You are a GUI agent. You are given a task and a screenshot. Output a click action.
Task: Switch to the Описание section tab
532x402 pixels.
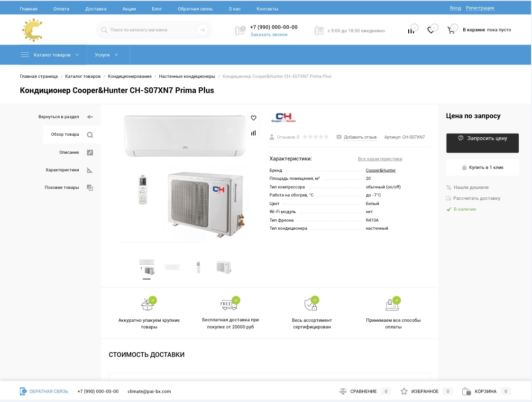(x=69, y=152)
